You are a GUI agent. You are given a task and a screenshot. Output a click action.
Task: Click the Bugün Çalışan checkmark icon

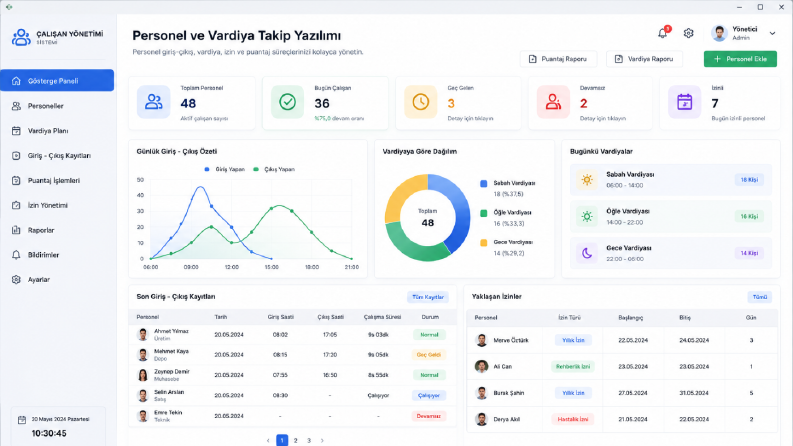point(287,102)
